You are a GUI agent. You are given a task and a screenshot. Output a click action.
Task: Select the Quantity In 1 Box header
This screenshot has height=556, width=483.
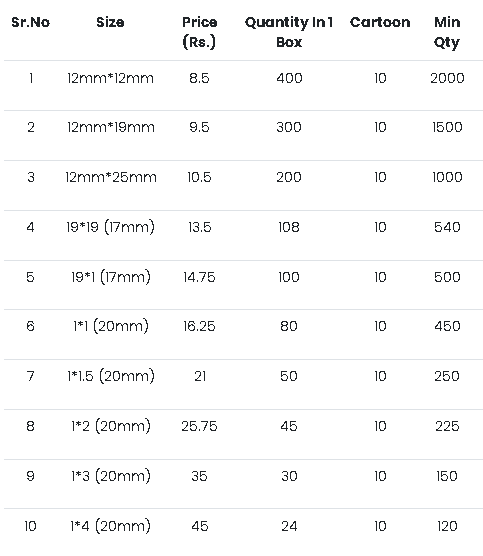(289, 32)
